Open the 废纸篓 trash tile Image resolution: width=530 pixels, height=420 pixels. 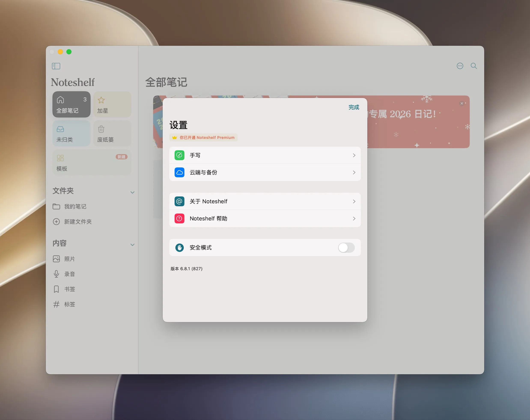pos(112,133)
